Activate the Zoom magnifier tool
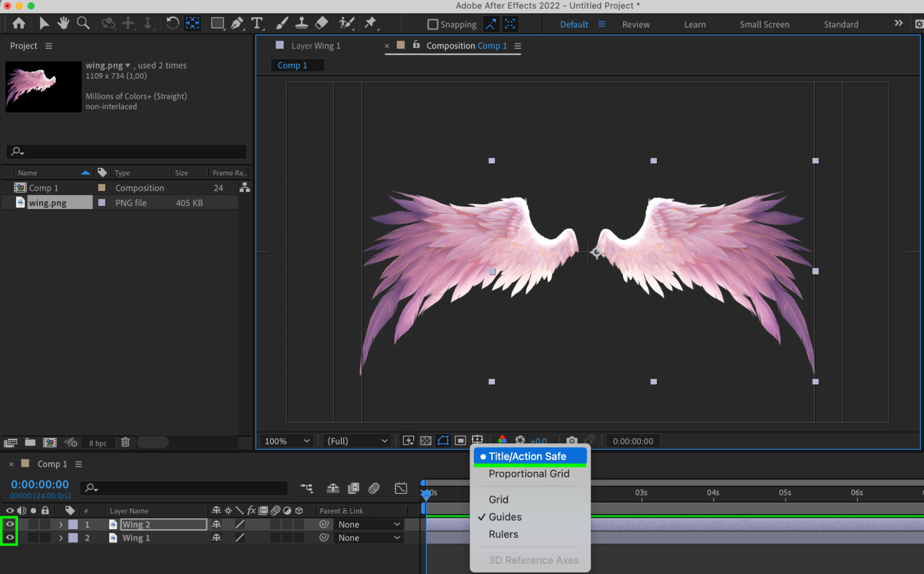This screenshot has height=574, width=924. (83, 23)
